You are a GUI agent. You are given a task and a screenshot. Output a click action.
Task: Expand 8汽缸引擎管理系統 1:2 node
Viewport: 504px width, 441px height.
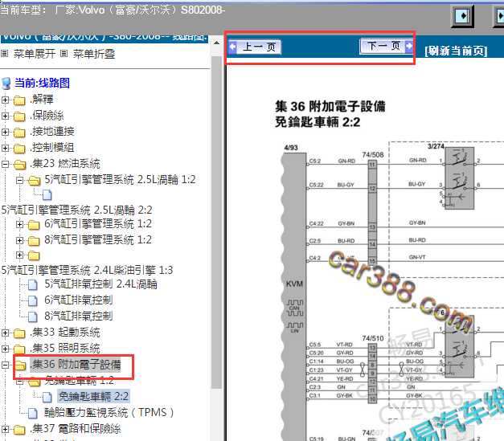[19, 240]
